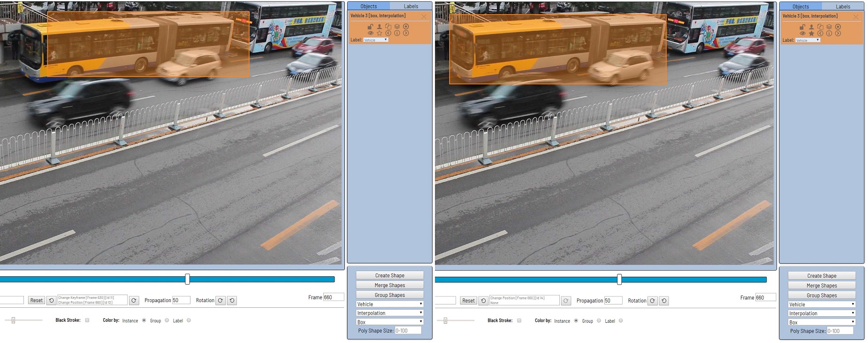Enable Black Stroke checkbox in left viewer

pos(87,320)
